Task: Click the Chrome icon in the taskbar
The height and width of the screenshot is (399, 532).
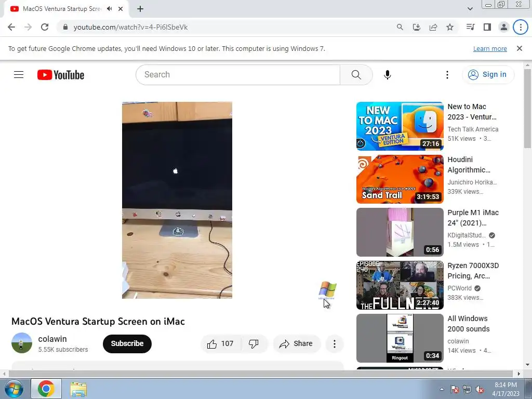Action: point(46,389)
